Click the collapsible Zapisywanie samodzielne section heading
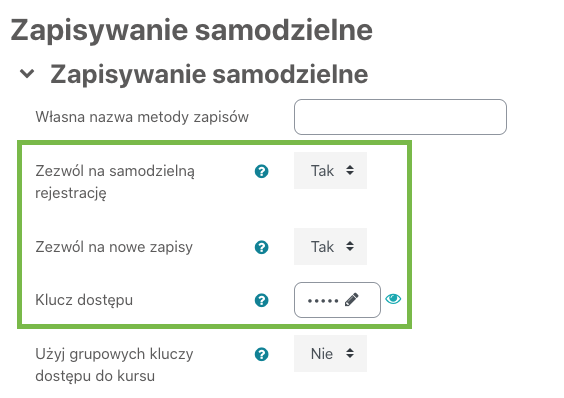 tap(209, 74)
